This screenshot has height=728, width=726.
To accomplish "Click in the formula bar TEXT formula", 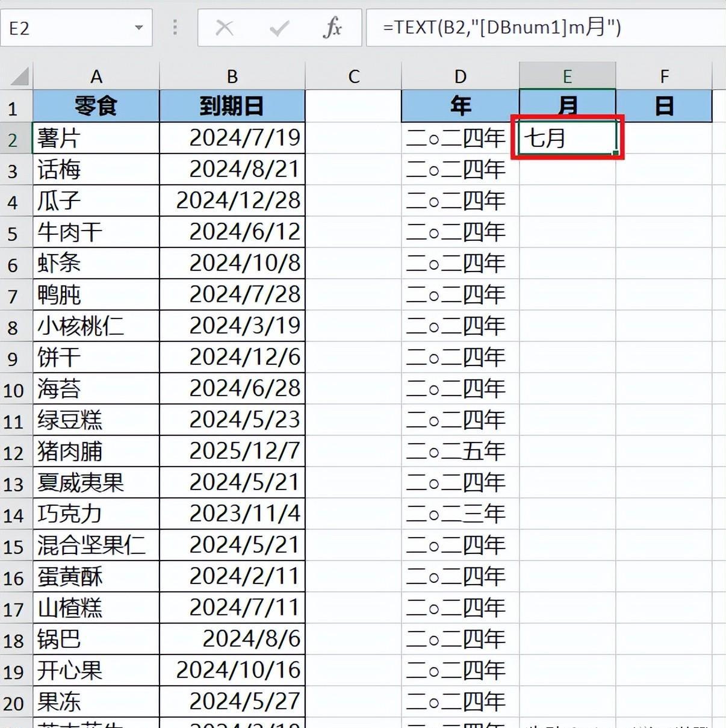I will click(x=501, y=28).
